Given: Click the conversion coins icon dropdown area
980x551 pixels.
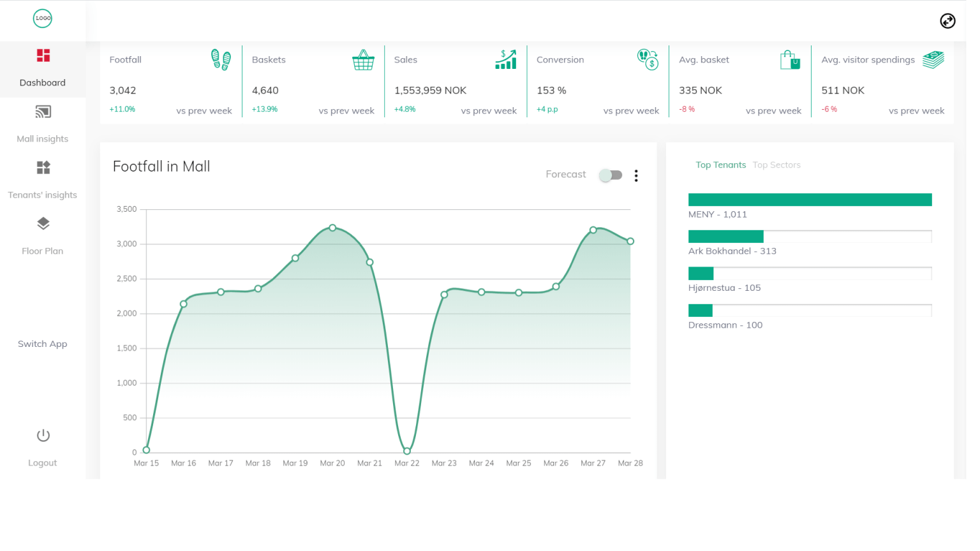Looking at the screenshot, I should [648, 59].
